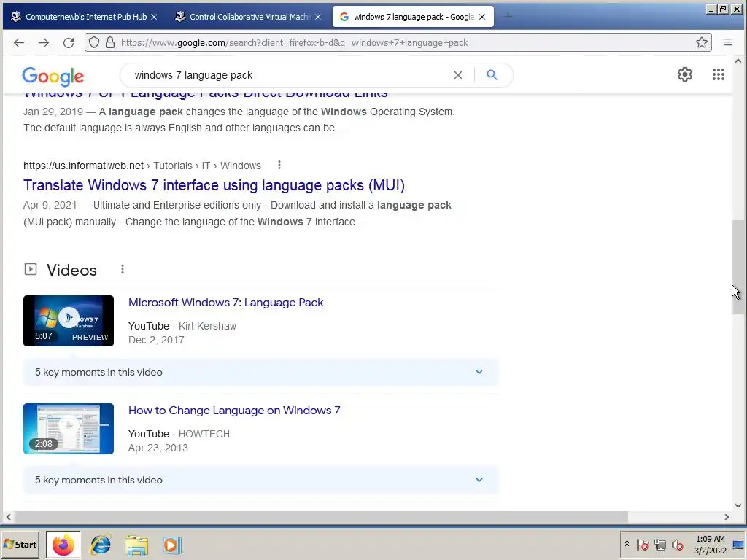Open Google settings gear

[685, 75]
